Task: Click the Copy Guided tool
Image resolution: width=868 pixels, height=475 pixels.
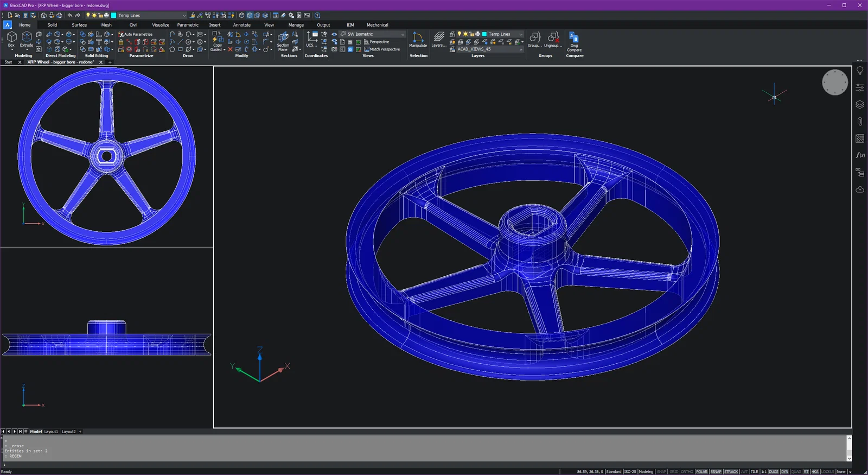Action: point(217,41)
